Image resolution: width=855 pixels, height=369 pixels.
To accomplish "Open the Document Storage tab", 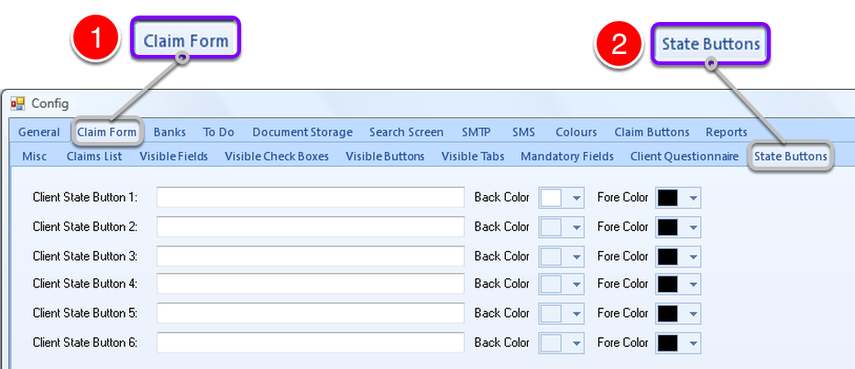I will [x=303, y=132].
